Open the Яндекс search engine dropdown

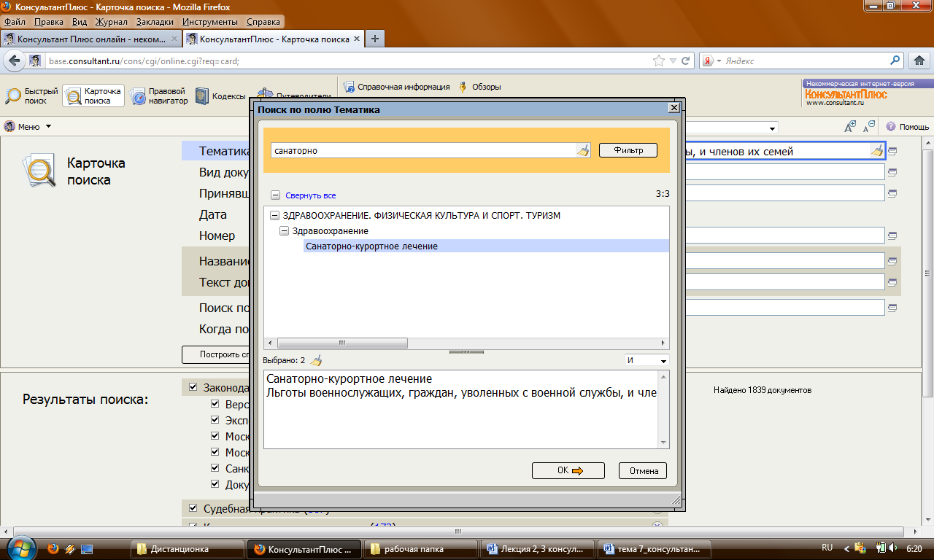pos(719,61)
